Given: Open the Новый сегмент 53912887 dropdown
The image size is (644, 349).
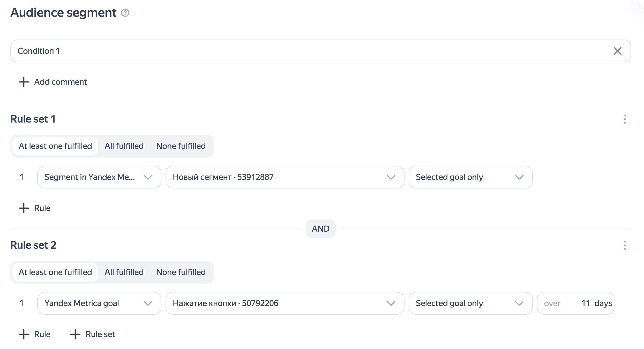Looking at the screenshot, I should click(x=284, y=177).
